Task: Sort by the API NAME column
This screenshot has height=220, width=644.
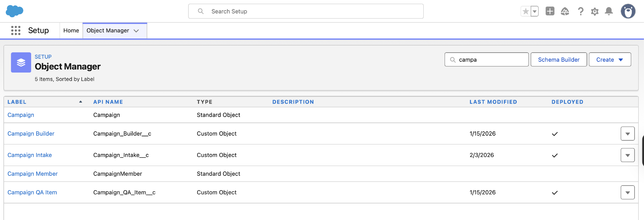Action: pyautogui.click(x=108, y=102)
